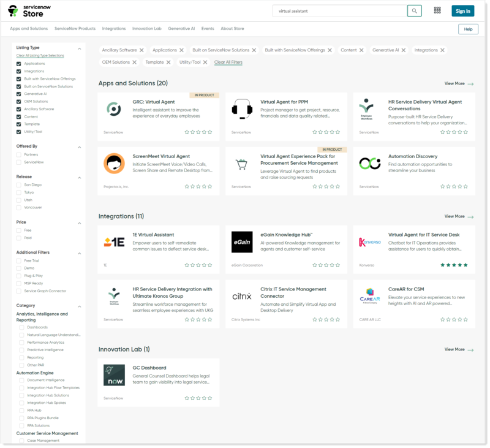
Task: Click the CareAR logo icon
Action: [370, 296]
